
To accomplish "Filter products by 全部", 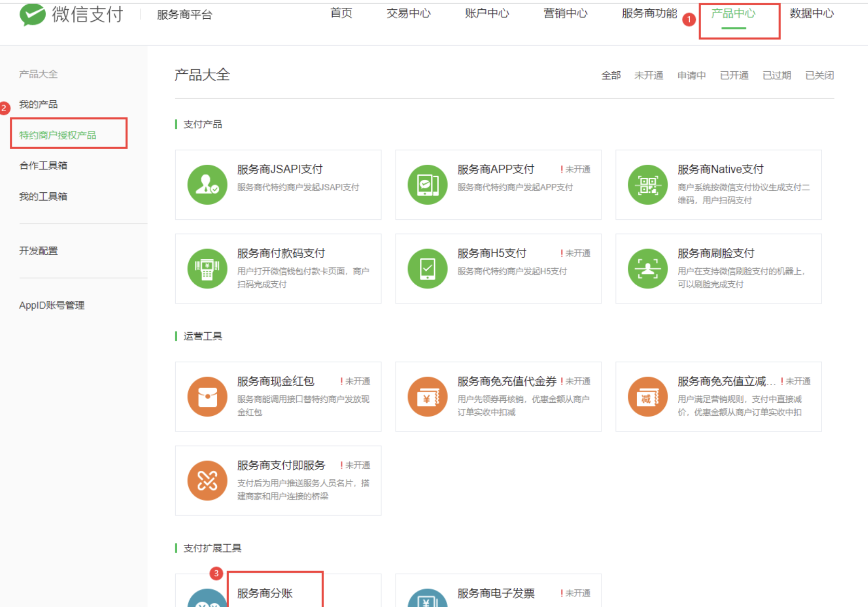I will coord(611,75).
